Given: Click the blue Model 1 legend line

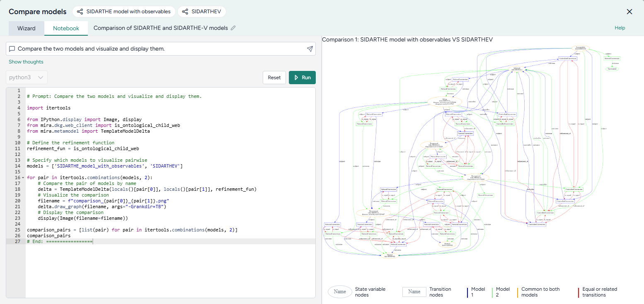Looking at the screenshot, I should pyautogui.click(x=467, y=292).
